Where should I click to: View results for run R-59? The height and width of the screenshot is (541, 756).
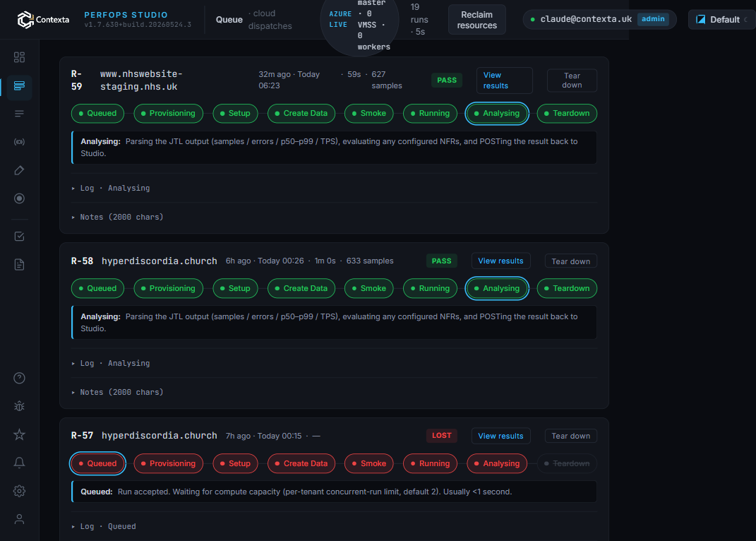click(504, 81)
